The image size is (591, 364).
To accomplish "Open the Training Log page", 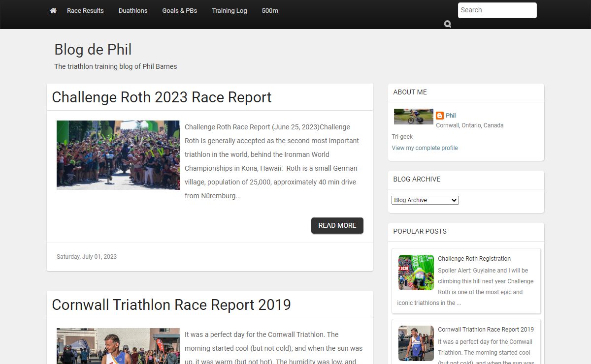I will tap(230, 11).
